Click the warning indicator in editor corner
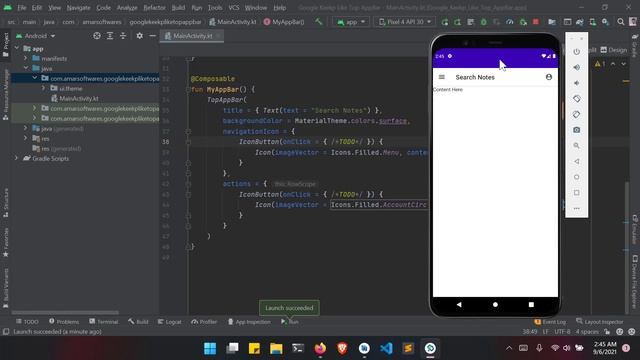 [600, 64]
